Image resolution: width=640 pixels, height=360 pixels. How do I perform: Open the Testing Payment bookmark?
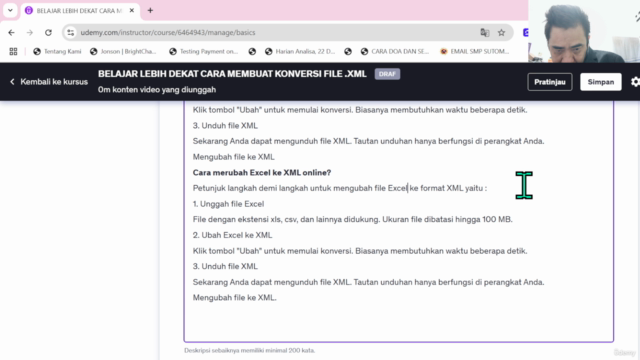(x=203, y=51)
